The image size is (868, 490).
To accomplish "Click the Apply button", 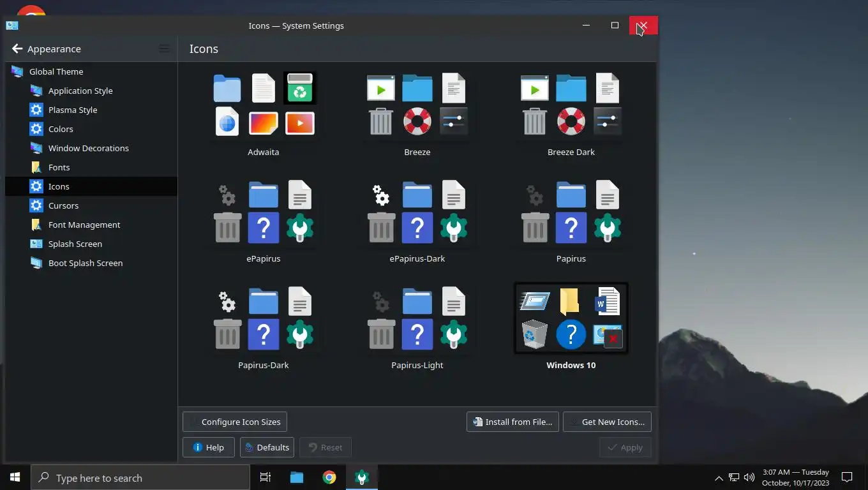I will [x=625, y=447].
